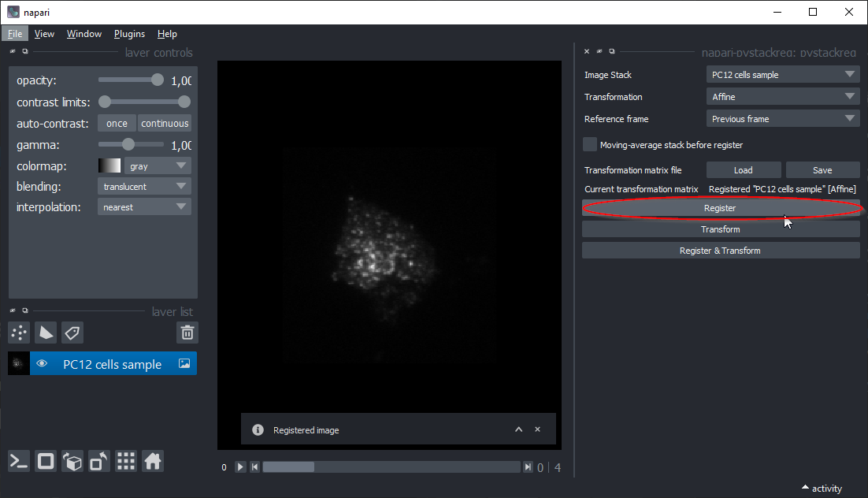The height and width of the screenshot is (498, 868).
Task: Open the Window menu
Action: coord(83,34)
